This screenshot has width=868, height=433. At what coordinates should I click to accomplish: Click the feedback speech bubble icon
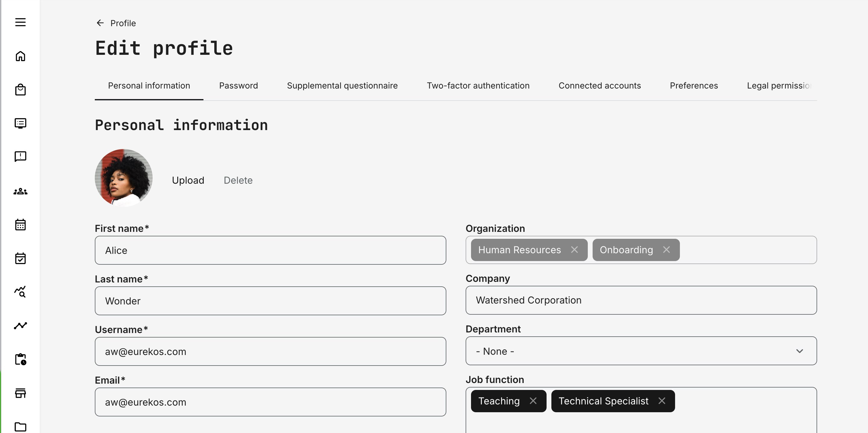(20, 156)
